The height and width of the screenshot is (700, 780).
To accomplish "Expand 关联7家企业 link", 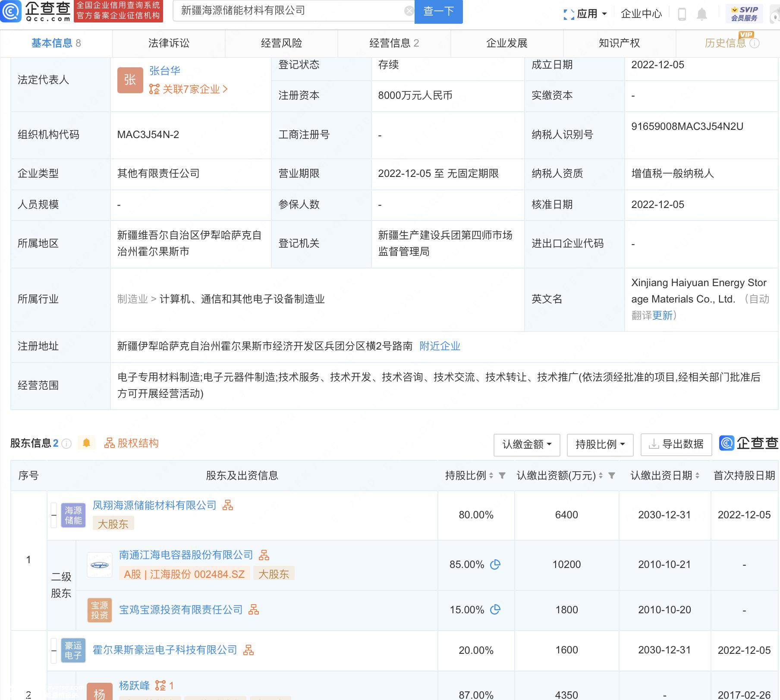I will 189,89.
